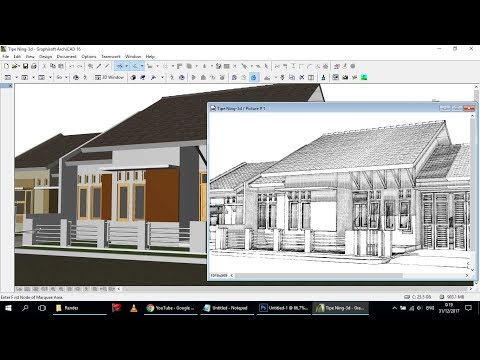Click the Copy icon in toolbar

pos(53,66)
